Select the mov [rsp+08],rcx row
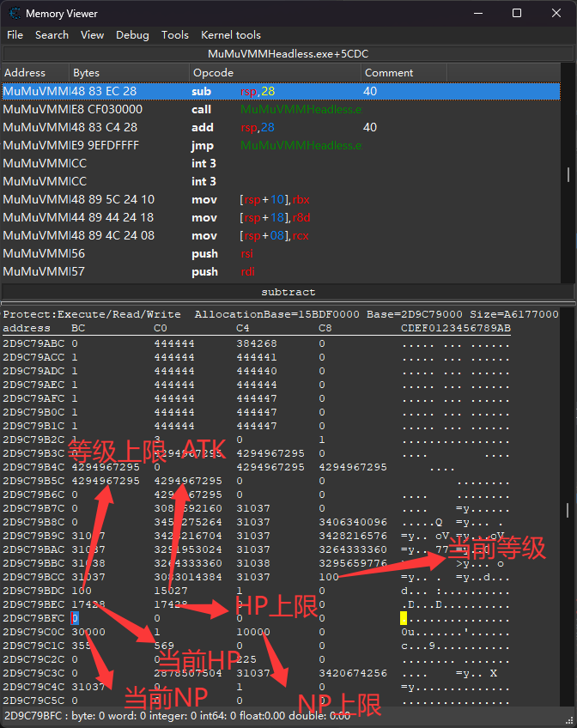Image resolution: width=577 pixels, height=728 pixels. 281,236
